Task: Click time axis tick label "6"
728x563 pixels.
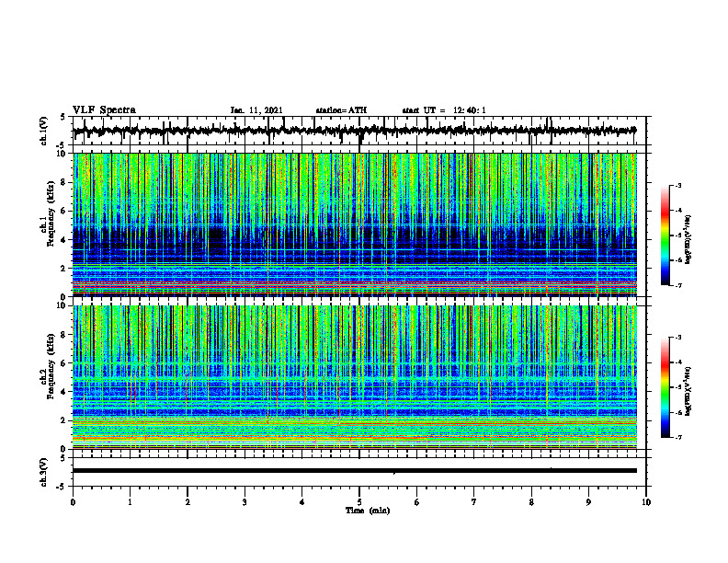Action: click(417, 502)
